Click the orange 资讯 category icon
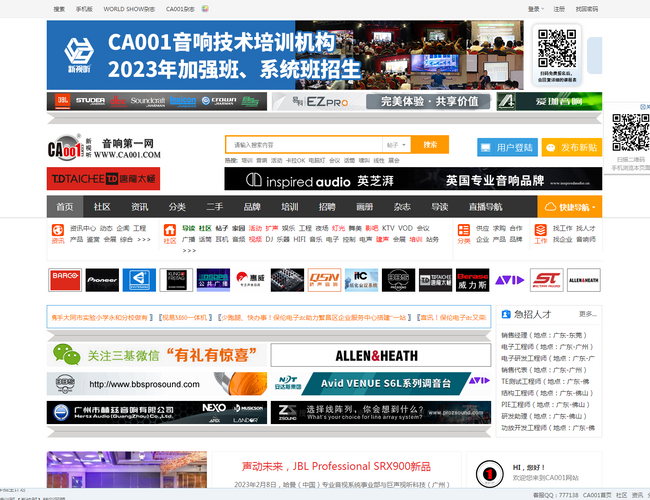This screenshot has width=650, height=500. coord(58,234)
